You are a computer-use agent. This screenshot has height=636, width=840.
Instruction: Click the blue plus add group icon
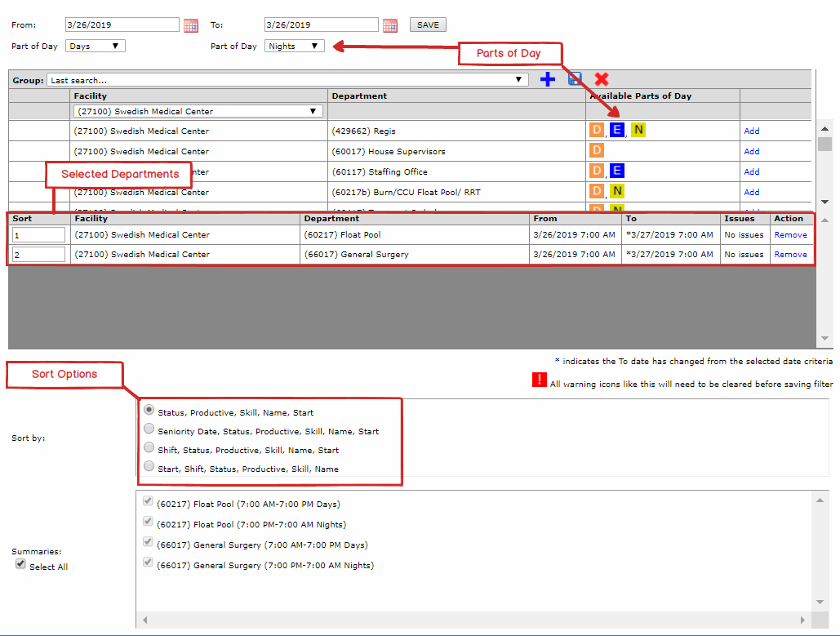point(548,79)
